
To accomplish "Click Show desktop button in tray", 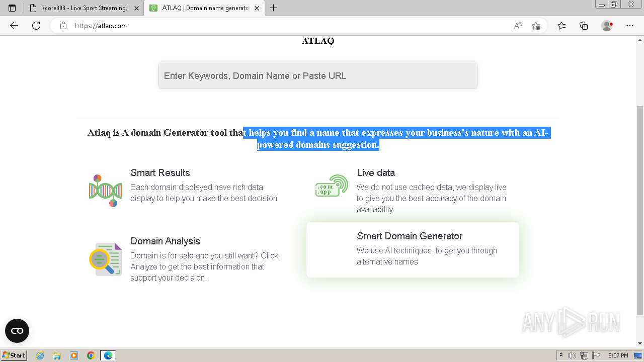I will click(638, 355).
